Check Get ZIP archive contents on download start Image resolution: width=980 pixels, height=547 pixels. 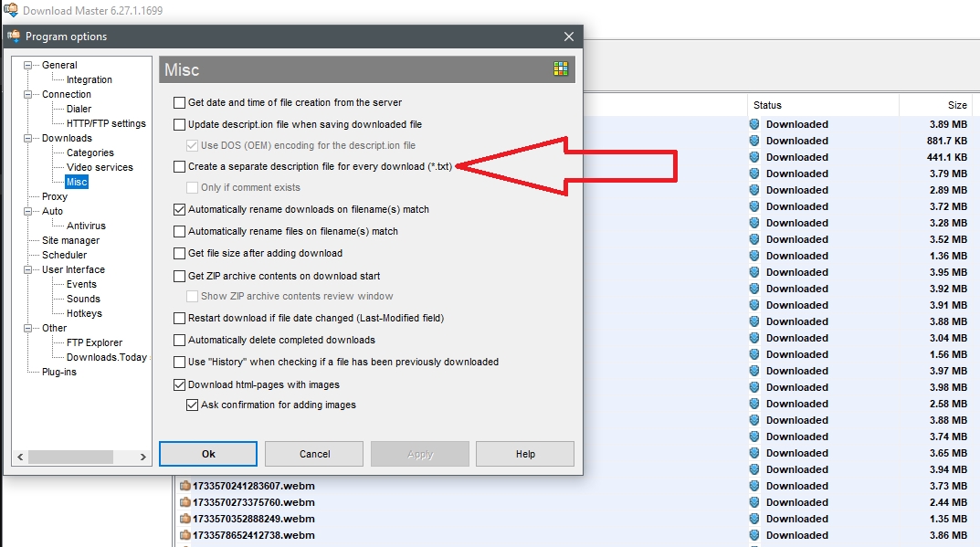pos(179,276)
